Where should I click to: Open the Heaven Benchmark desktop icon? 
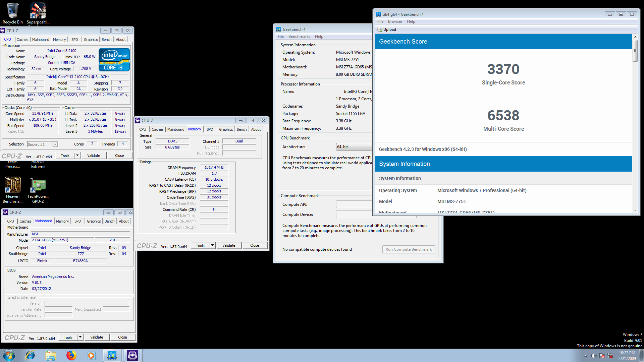(12, 190)
